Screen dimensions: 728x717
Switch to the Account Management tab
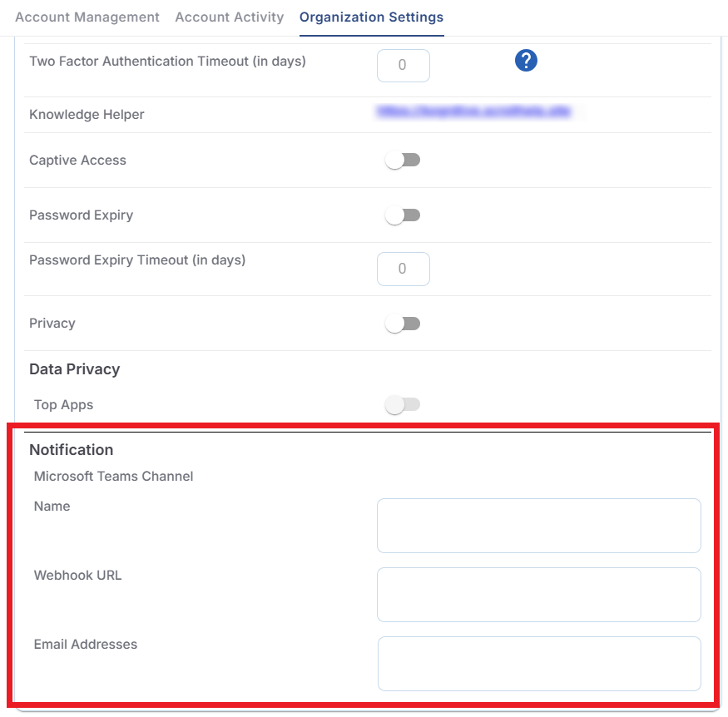pos(87,17)
